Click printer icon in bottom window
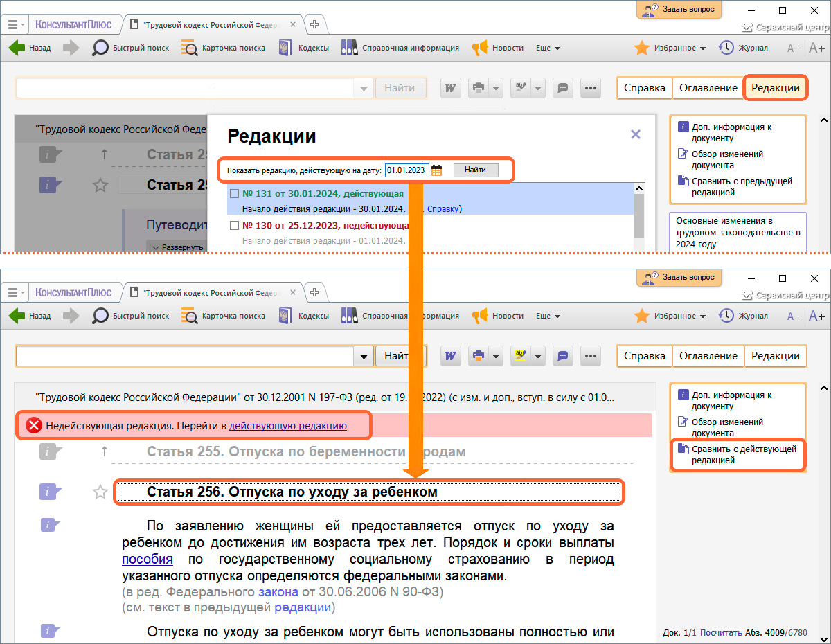 pyautogui.click(x=478, y=356)
